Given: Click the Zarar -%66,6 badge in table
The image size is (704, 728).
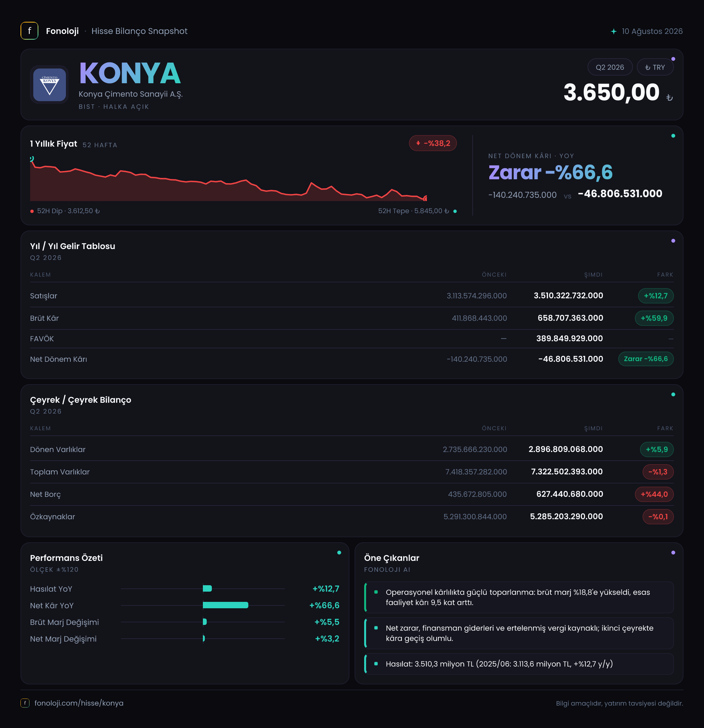Looking at the screenshot, I should point(646,359).
